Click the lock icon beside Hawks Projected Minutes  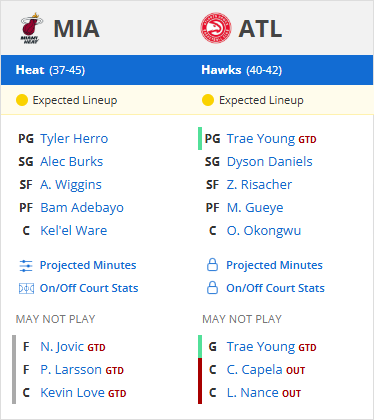[x=212, y=265]
